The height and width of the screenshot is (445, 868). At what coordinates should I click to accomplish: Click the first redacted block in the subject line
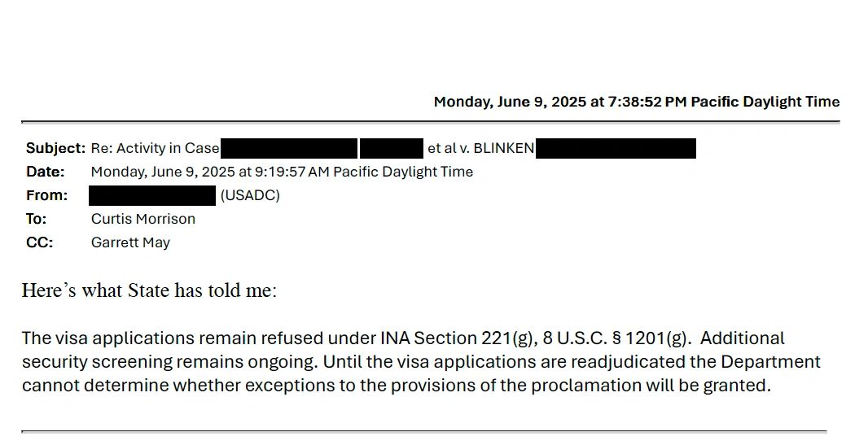tap(288, 148)
